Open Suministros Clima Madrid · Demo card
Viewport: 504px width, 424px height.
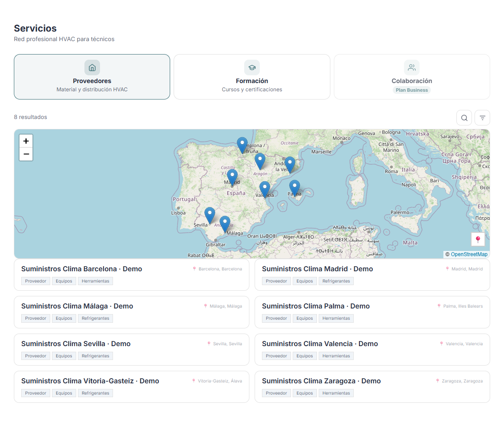pyautogui.click(x=372, y=275)
